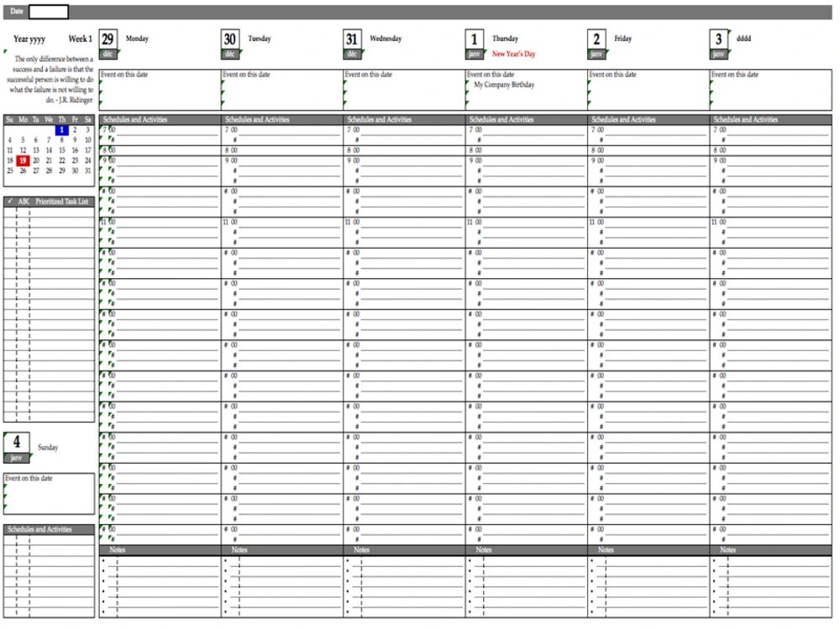Image resolution: width=840 pixels, height=630 pixels.
Task: Select the '11 00' time slot in Friday column
Action: [597, 223]
